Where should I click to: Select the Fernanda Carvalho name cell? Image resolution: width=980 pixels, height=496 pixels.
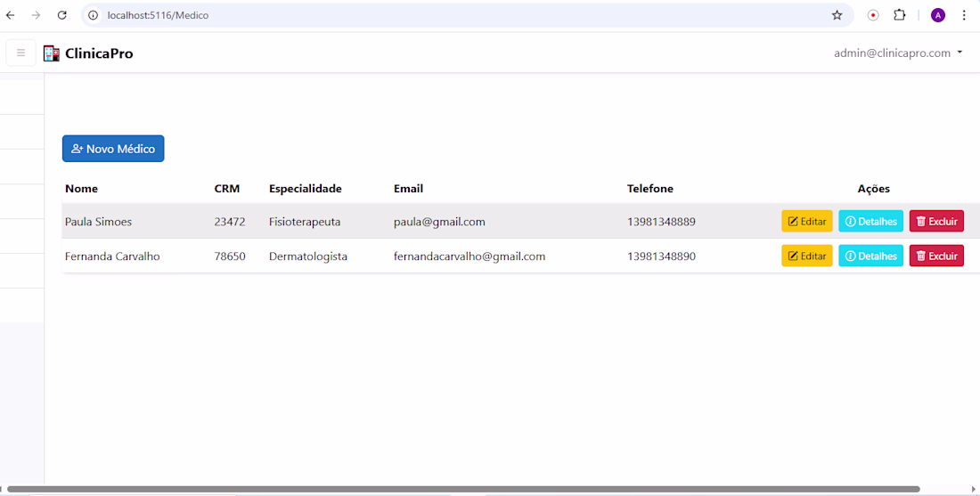click(x=112, y=256)
